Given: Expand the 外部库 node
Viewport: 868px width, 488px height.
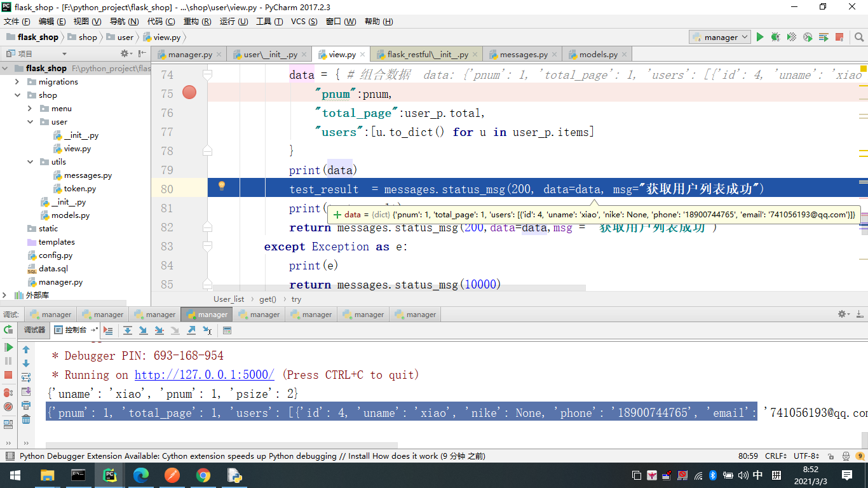Looking at the screenshot, I should [6, 295].
